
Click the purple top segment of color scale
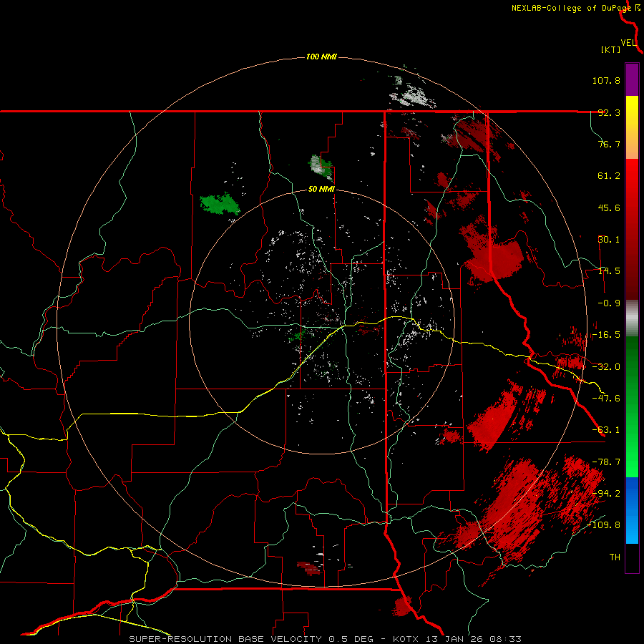click(x=632, y=79)
